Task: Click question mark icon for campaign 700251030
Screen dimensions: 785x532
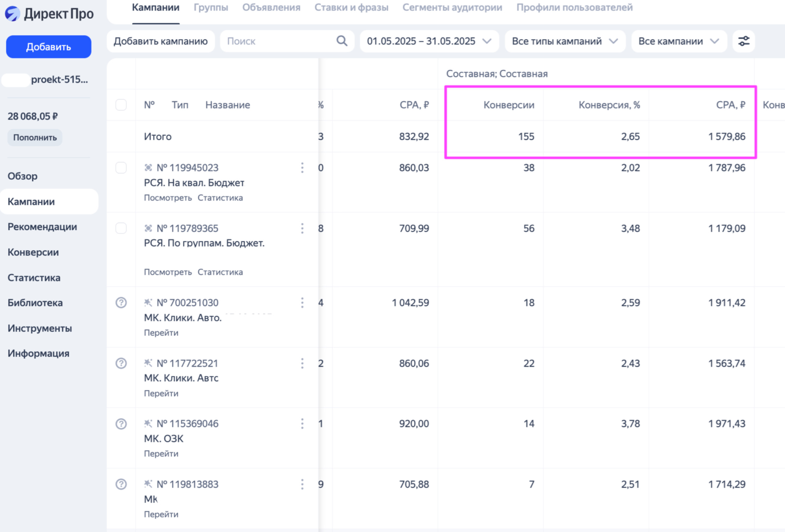Action: point(121,303)
